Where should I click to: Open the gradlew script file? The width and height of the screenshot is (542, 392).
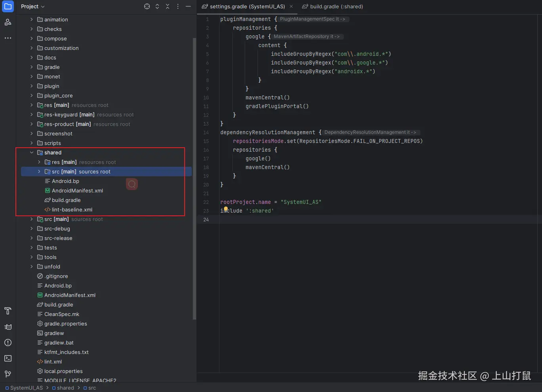[x=54, y=333]
